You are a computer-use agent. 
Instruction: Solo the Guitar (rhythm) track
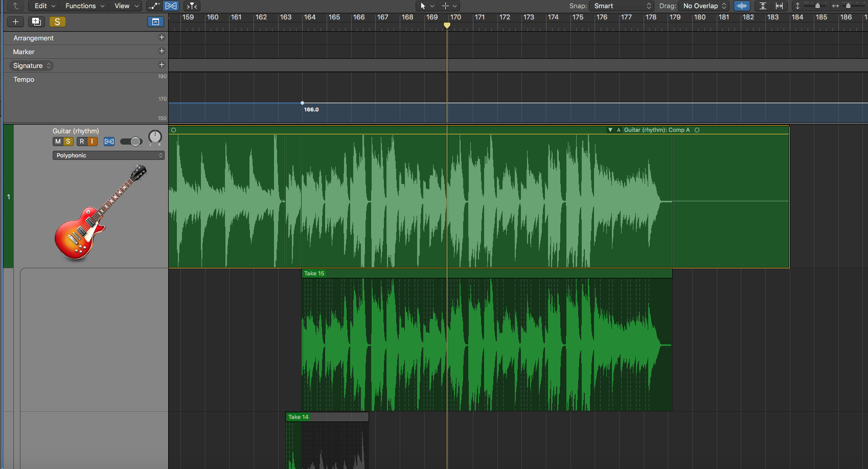click(68, 142)
